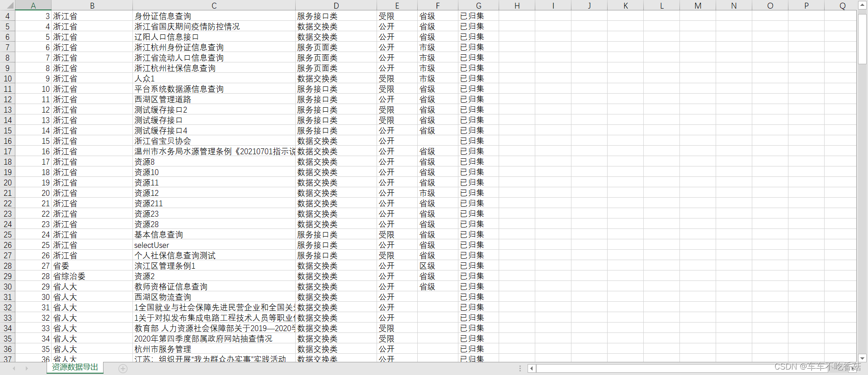The width and height of the screenshot is (868, 375).
Task: Click 数据交换类 cell in row 5
Action: coord(336,26)
